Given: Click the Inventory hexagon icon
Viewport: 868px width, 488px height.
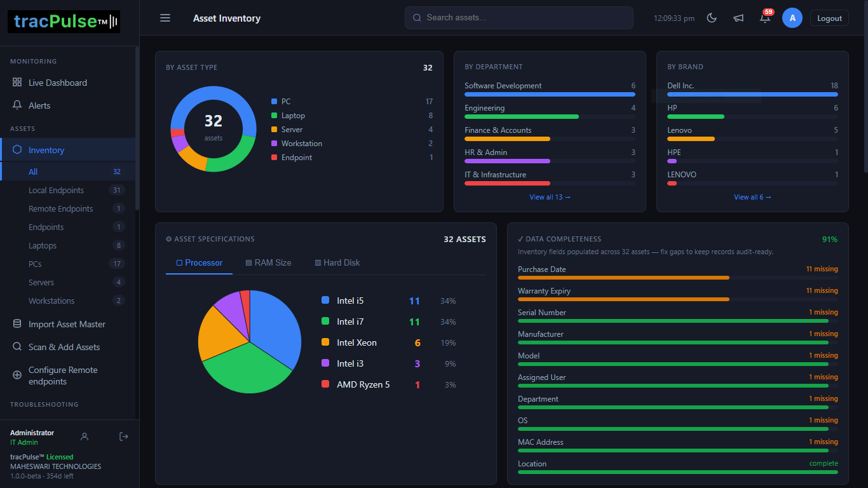Looking at the screenshot, I should pyautogui.click(x=17, y=150).
